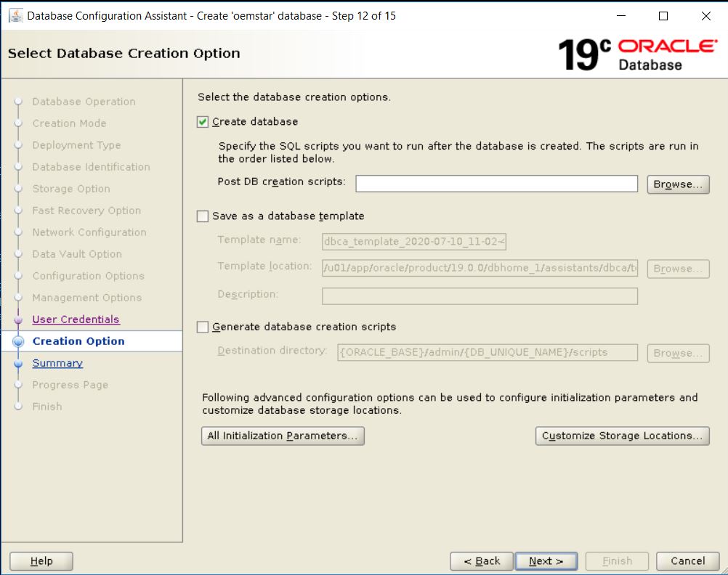728x575 pixels.
Task: Cancel the database configuration wizard
Action: (x=687, y=560)
